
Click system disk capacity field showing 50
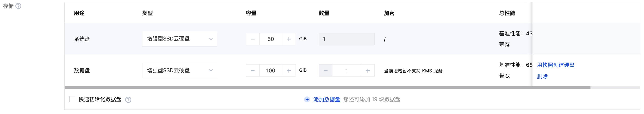270,39
